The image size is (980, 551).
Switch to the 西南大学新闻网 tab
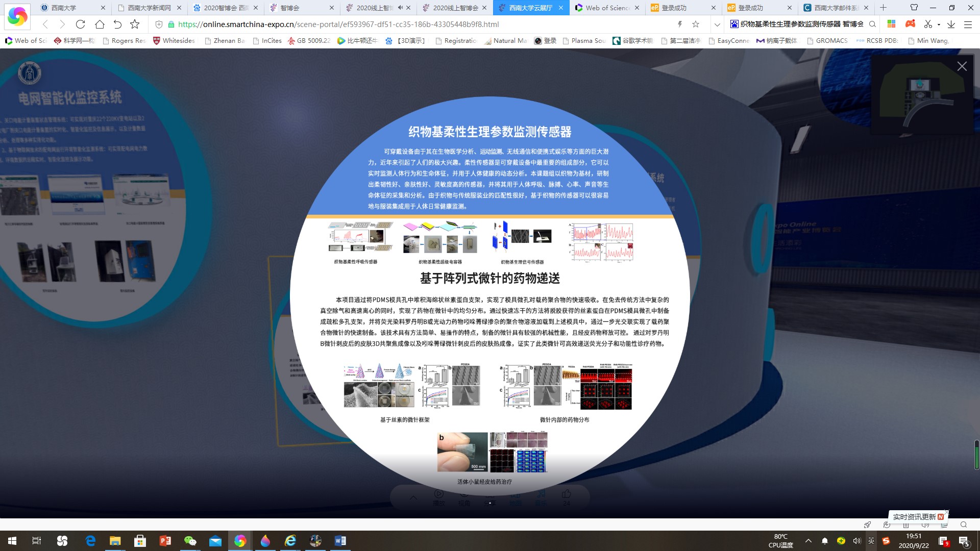click(149, 8)
